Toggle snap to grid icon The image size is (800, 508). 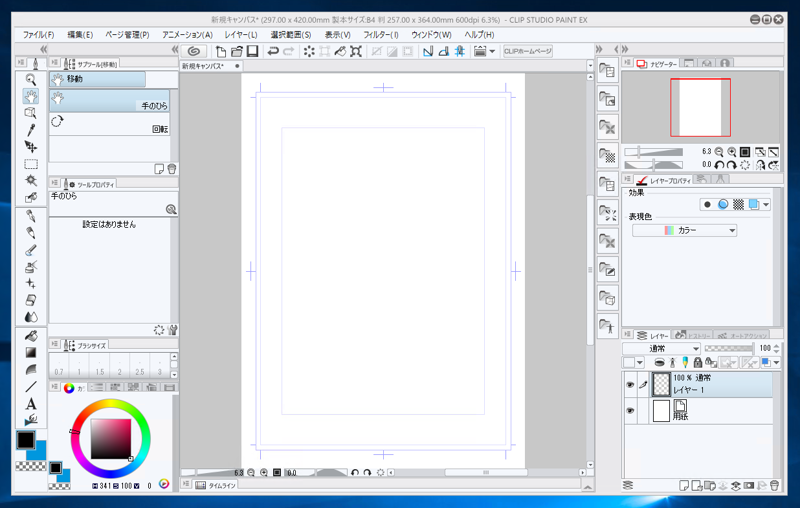coord(460,51)
